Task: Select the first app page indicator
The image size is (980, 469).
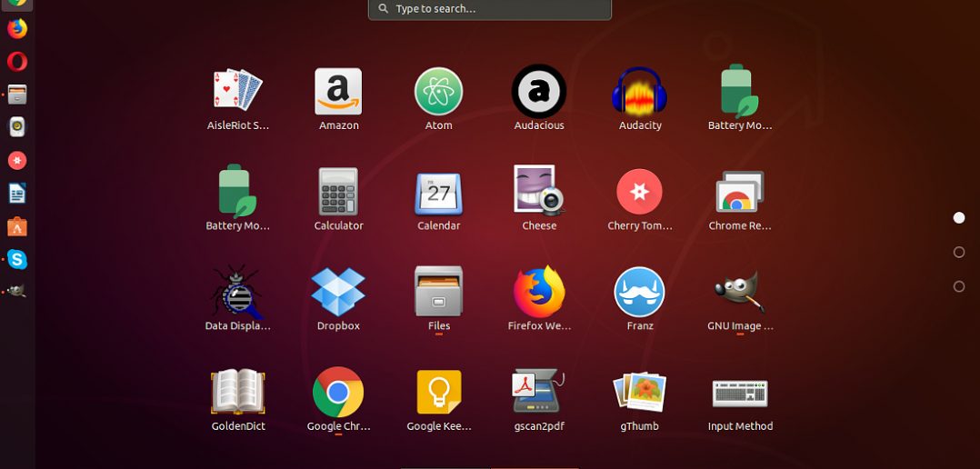Action: click(959, 217)
